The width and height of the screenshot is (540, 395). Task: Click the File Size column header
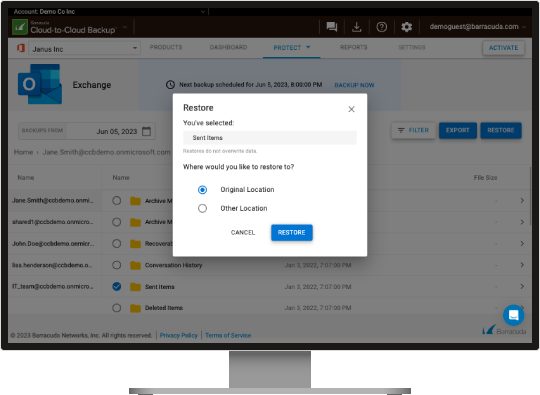click(x=485, y=178)
